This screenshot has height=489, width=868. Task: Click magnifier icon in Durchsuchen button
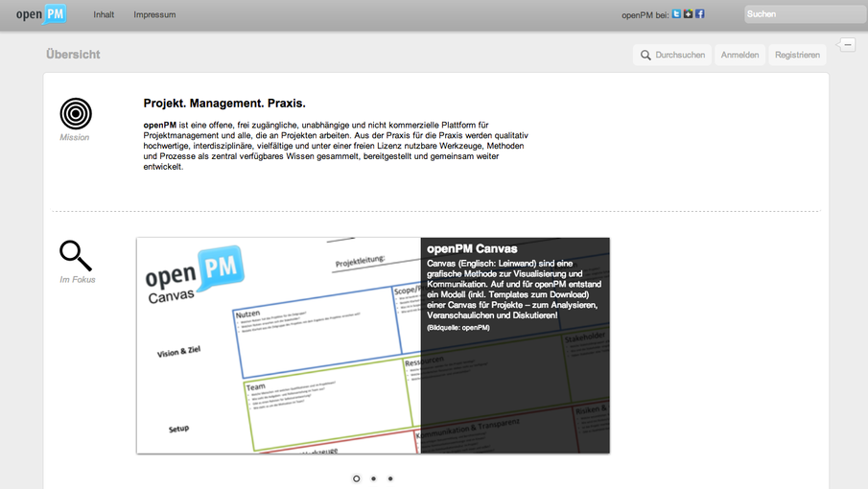click(646, 56)
